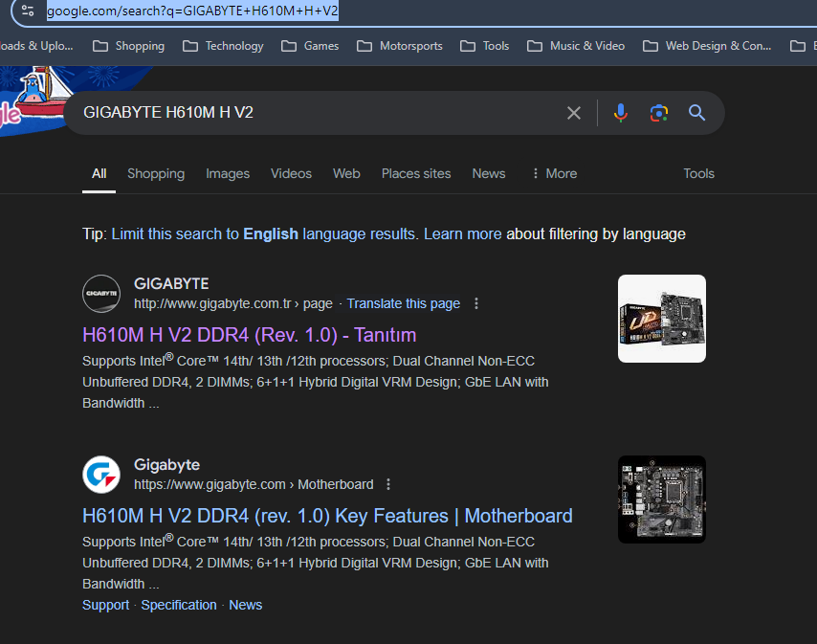Open the Tools filter button
The width and height of the screenshot is (817, 644).
pyautogui.click(x=698, y=173)
